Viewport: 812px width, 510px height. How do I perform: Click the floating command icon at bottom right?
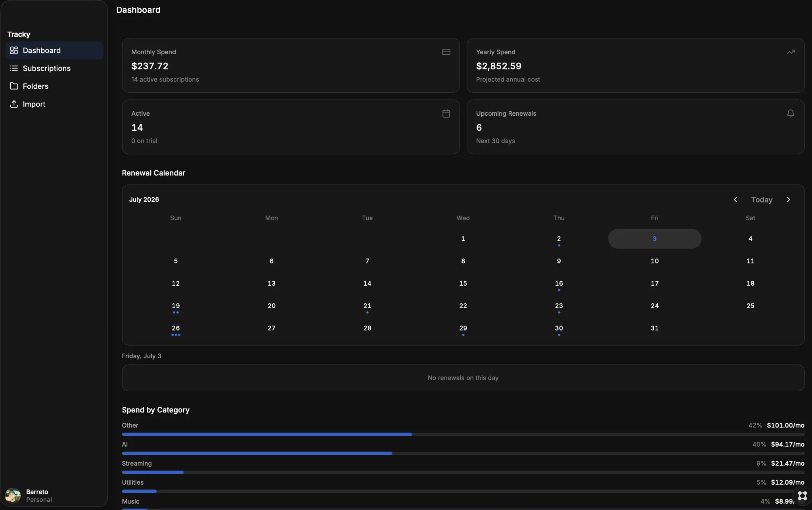[802, 496]
